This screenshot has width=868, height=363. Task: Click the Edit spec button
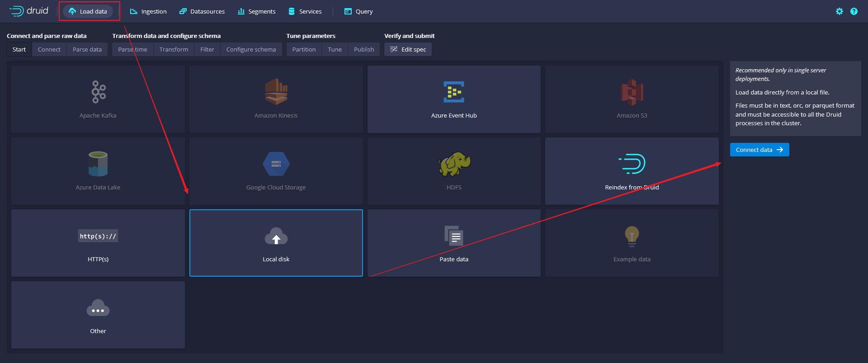tap(408, 49)
